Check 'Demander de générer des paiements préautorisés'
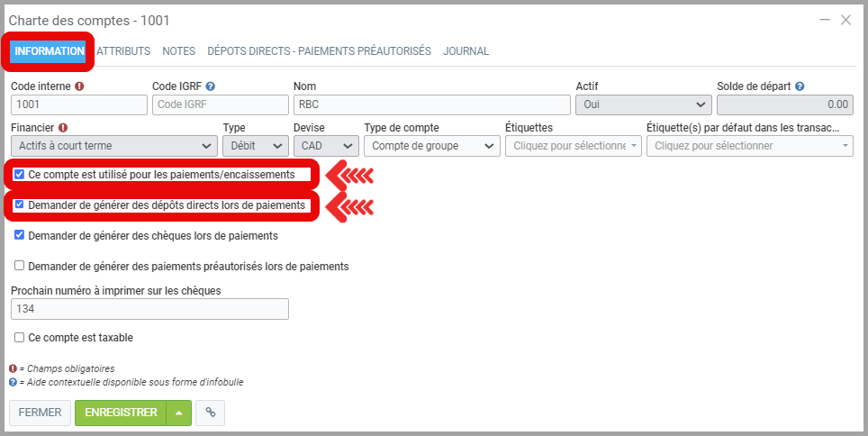The width and height of the screenshot is (868, 436). [19, 267]
